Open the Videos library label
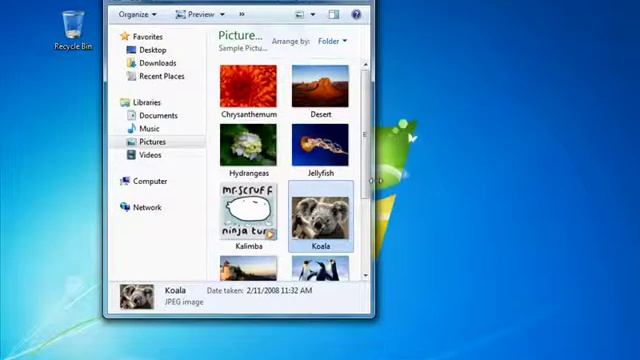The image size is (640, 360). pyautogui.click(x=150, y=155)
